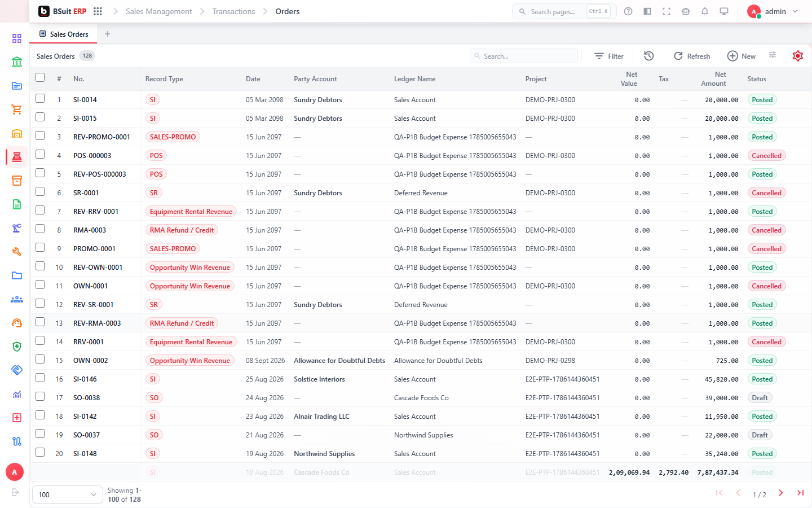Jump to last page arrow
The height and width of the screenshot is (508, 812).
pyautogui.click(x=800, y=493)
